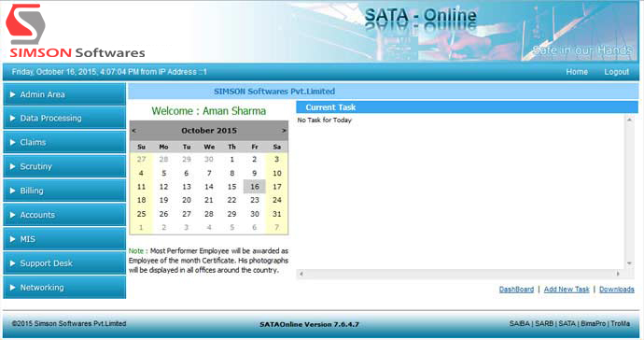Image resolution: width=644 pixels, height=340 pixels.
Task: Select October 15 in the calendar
Action: point(232,187)
